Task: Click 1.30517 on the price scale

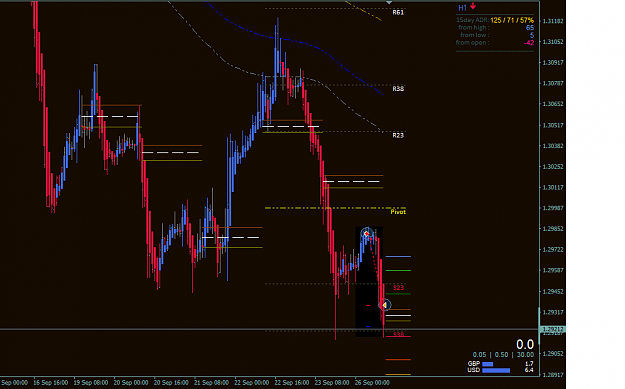Action: (x=553, y=125)
